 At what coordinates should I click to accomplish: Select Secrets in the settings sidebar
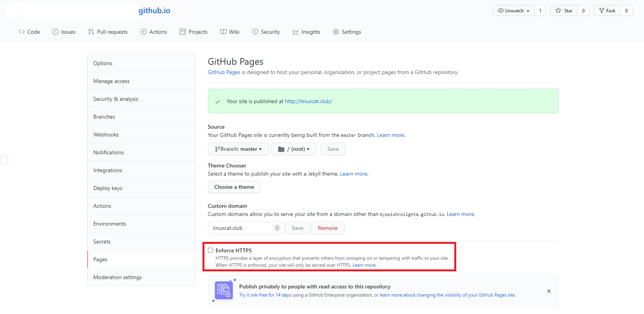pos(102,242)
